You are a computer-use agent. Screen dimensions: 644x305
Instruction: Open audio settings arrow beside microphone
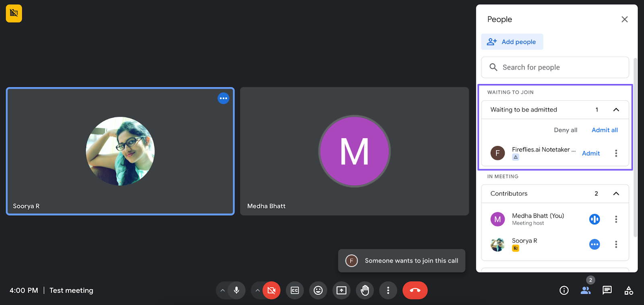tap(223, 291)
